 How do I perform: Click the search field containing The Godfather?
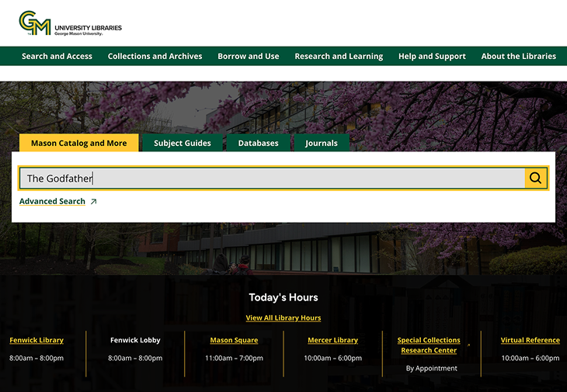click(x=273, y=178)
